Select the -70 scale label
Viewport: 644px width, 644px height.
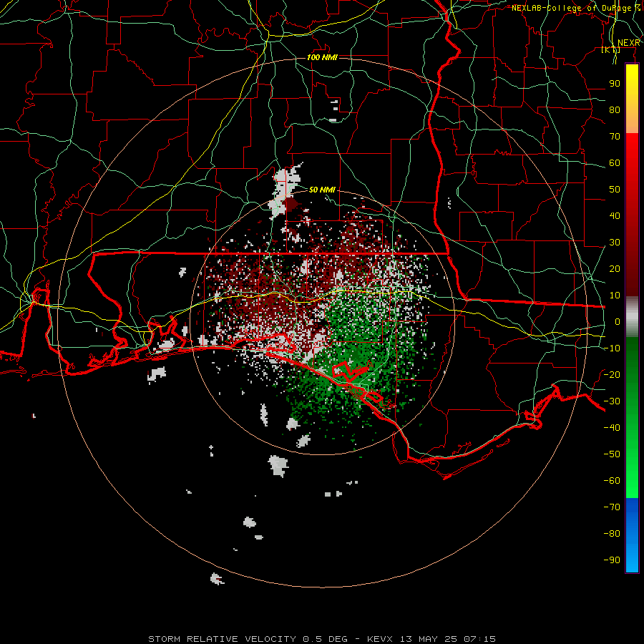(612, 507)
